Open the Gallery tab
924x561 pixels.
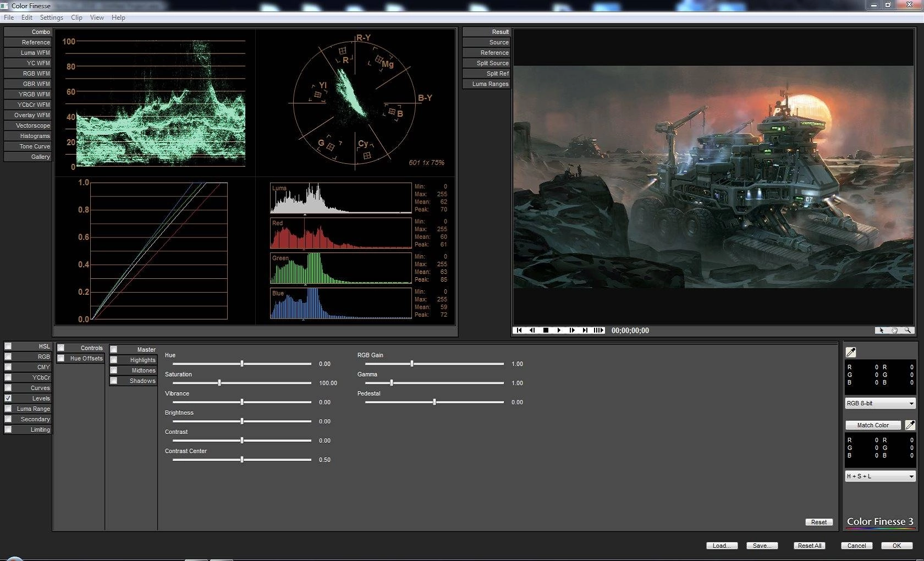click(28, 157)
